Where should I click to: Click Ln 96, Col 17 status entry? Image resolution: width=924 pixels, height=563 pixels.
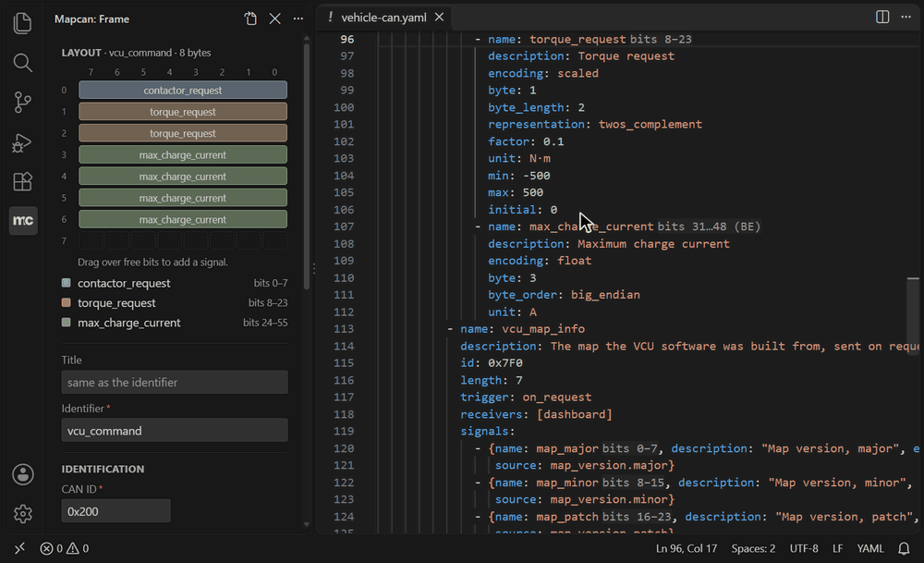[687, 548]
